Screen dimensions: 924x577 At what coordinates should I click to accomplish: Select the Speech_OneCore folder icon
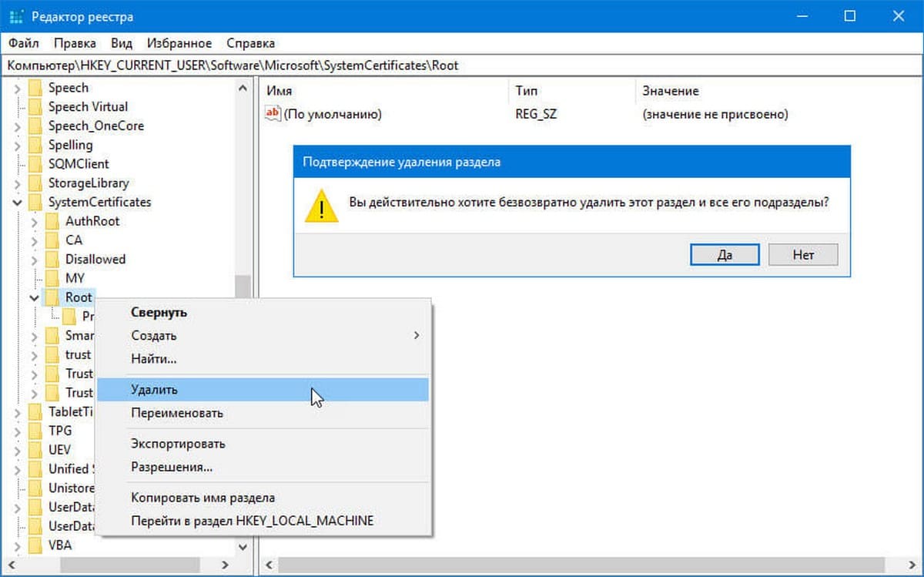(35, 126)
